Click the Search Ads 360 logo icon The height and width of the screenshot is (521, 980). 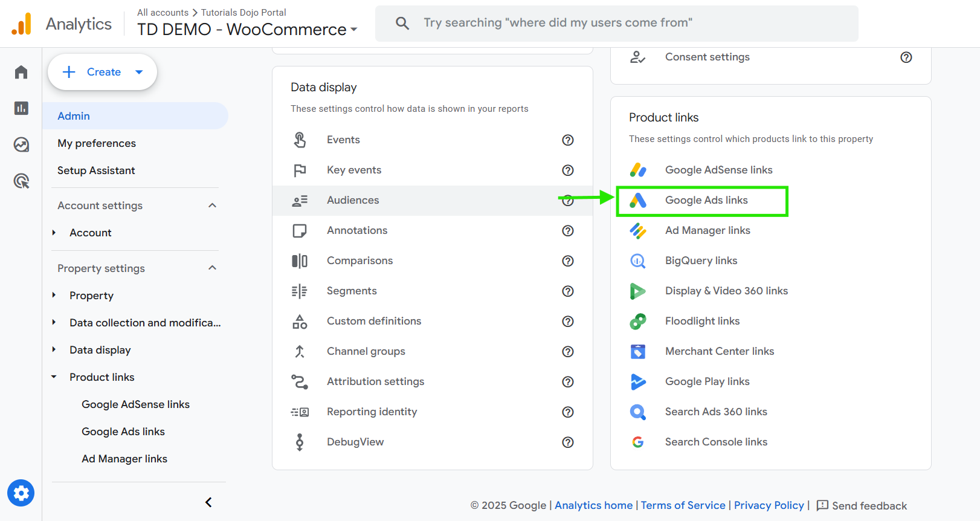pyautogui.click(x=638, y=412)
